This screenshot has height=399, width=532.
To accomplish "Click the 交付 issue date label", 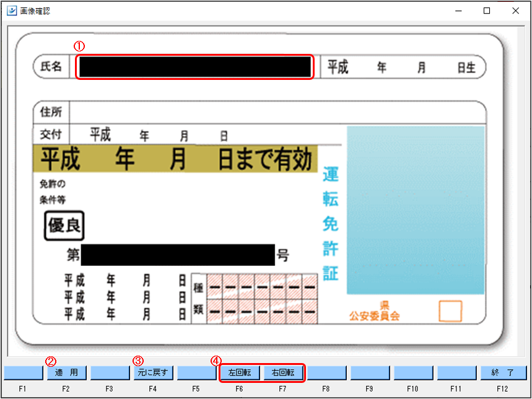I will coord(51,134).
